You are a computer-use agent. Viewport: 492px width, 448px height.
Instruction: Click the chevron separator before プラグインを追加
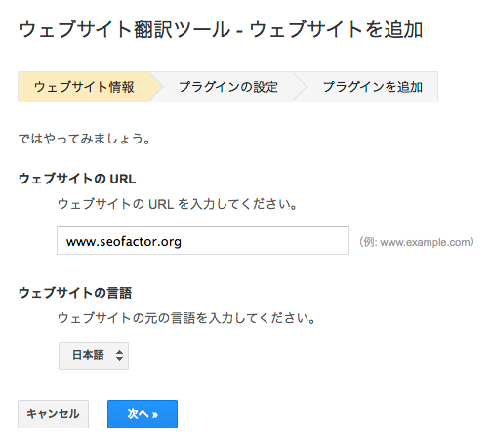tap(300, 87)
